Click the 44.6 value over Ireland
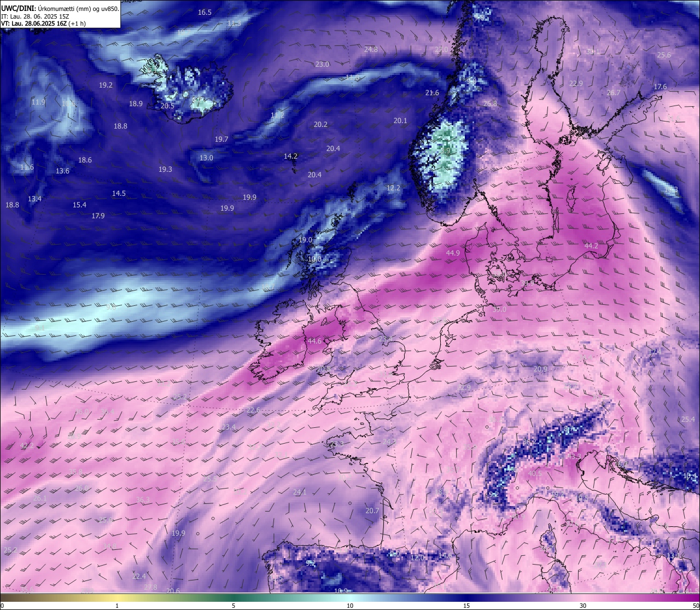This screenshot has height=610, width=700. (x=314, y=341)
